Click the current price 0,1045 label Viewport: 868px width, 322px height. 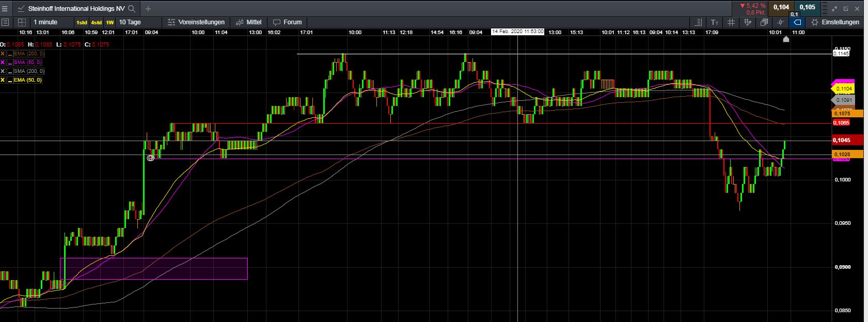[847, 140]
